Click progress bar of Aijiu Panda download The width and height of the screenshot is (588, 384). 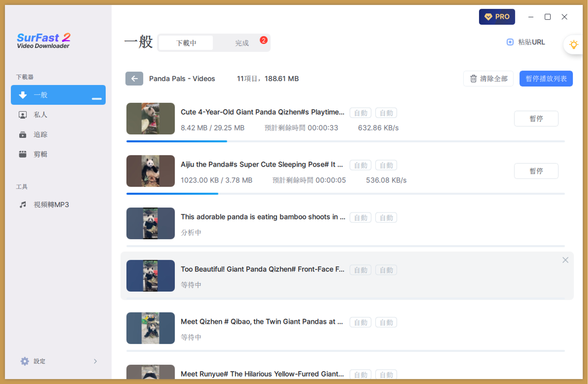345,194
